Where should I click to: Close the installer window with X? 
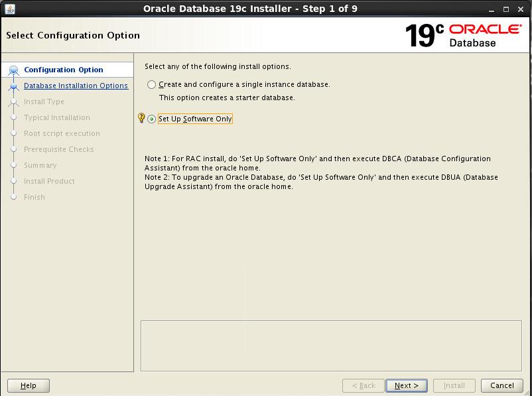click(521, 9)
